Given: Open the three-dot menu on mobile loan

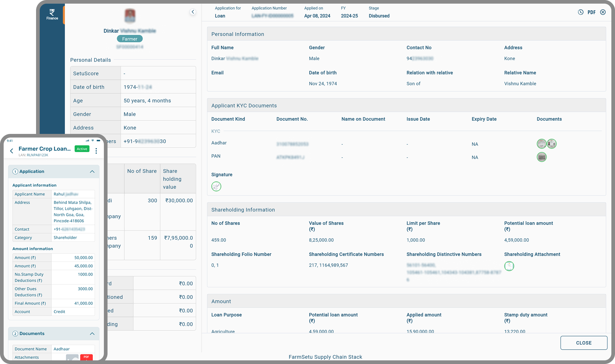Looking at the screenshot, I should pos(96,151).
